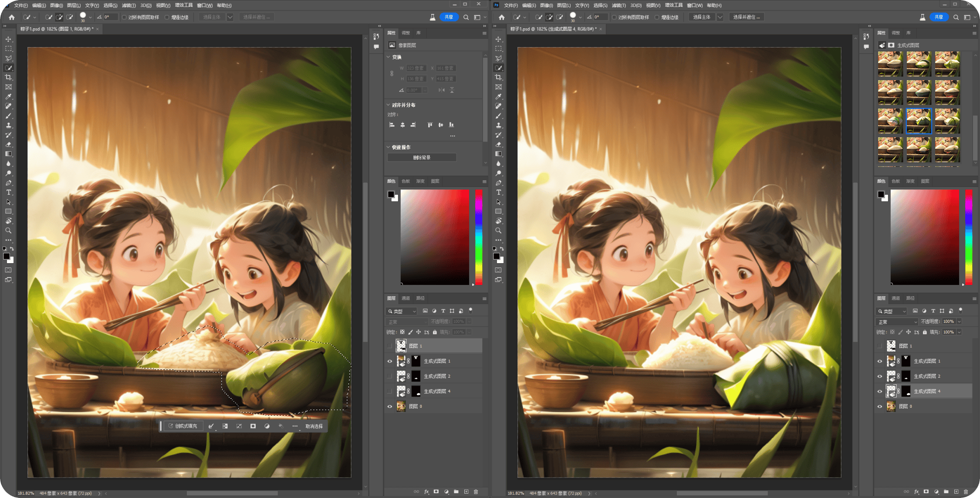Pick a color in right window's color field
The height and width of the screenshot is (498, 980).
pyautogui.click(x=925, y=237)
